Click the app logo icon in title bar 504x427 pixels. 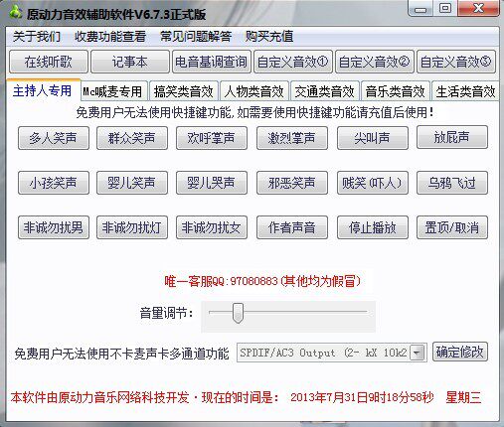click(15, 13)
